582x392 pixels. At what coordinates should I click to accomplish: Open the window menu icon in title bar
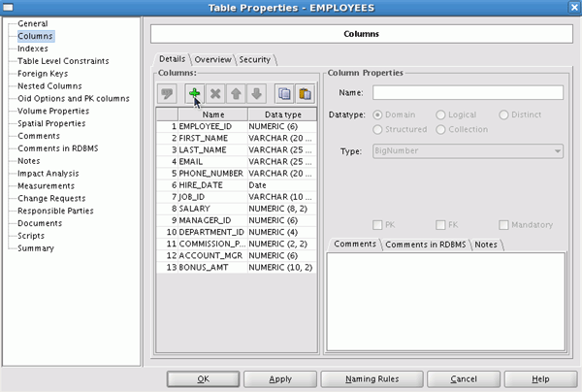coord(8,8)
